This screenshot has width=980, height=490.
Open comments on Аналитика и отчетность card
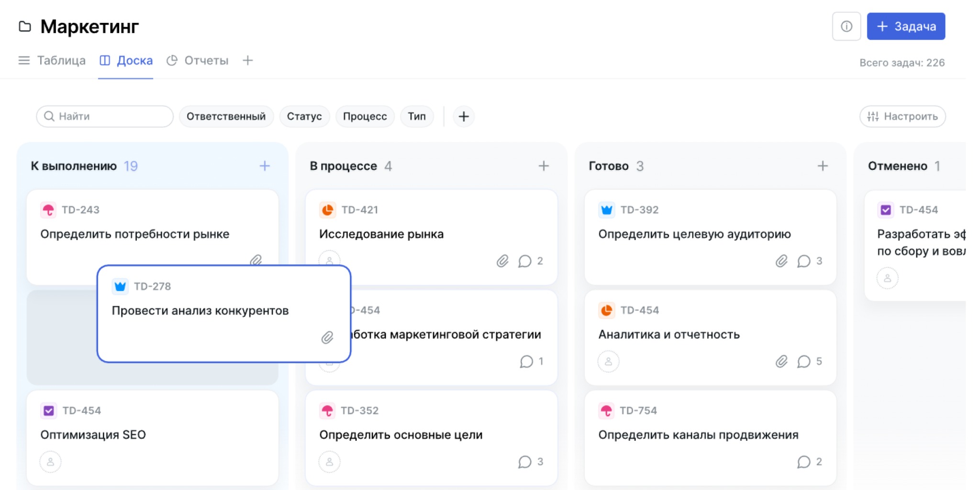coord(810,361)
